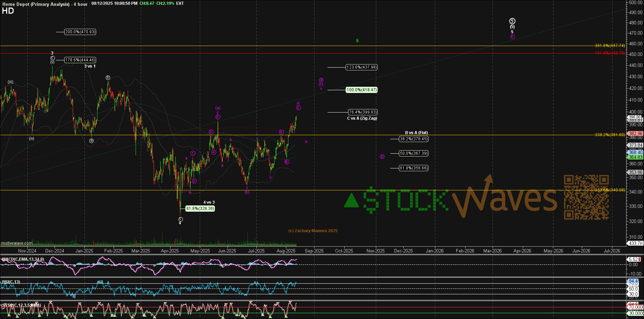The width and height of the screenshot is (644, 319).
Task: Click the 361.8%(457.74) level label
Action: tap(610, 46)
